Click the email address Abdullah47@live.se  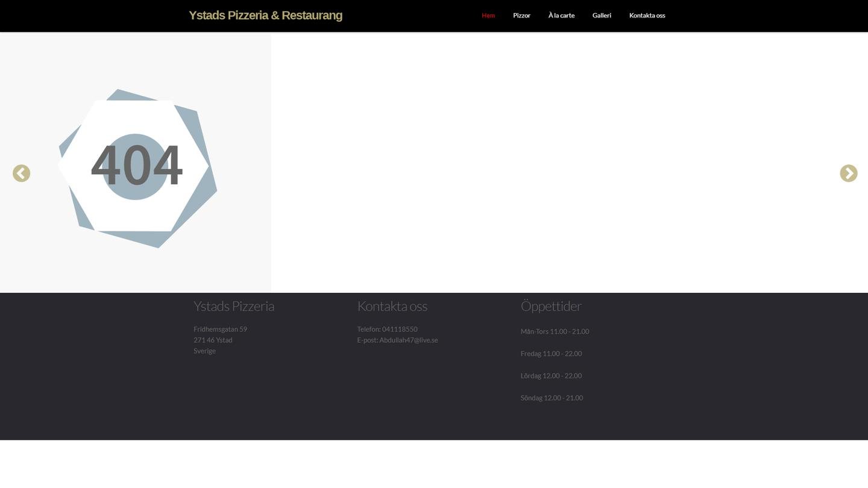coord(408,340)
